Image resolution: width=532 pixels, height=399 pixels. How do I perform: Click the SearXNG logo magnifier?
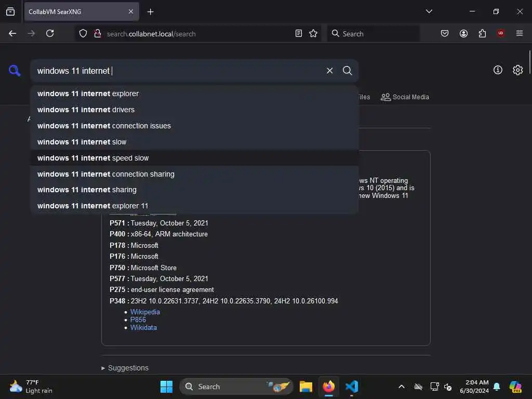tap(15, 71)
